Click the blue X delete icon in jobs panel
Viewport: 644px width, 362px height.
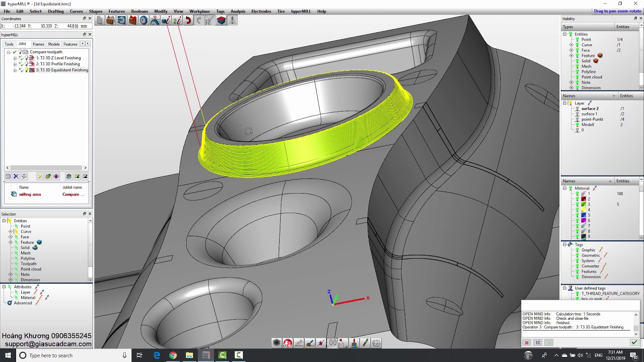point(16,176)
